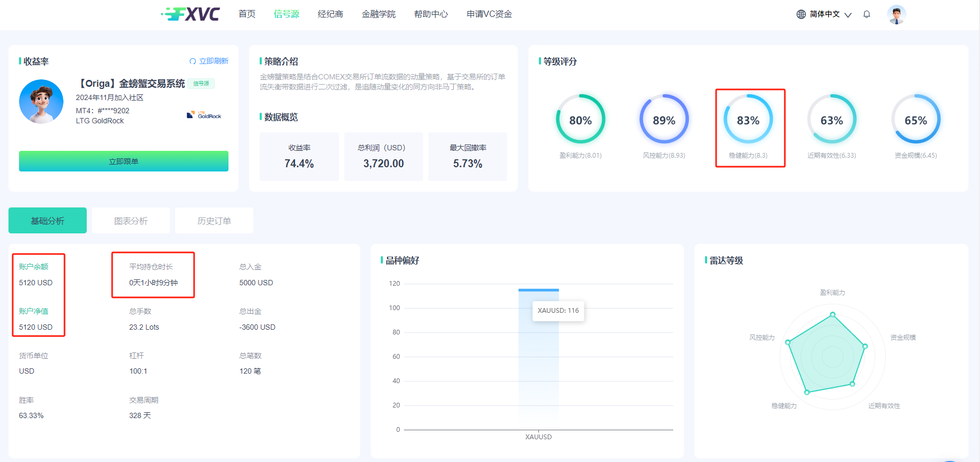This screenshot has width=980, height=462.
Task: Click the 总笔数 value 120 笔
Action: (x=250, y=371)
